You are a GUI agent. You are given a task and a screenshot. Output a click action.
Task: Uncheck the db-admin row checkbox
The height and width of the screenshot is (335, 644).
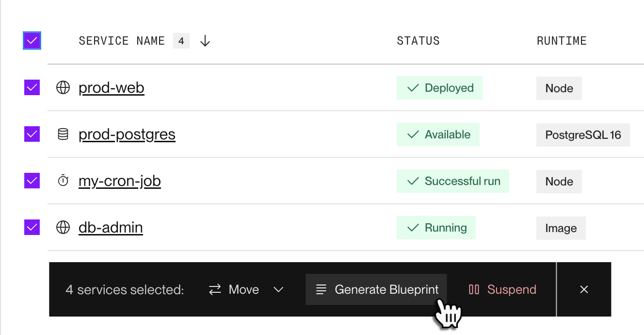tap(32, 227)
